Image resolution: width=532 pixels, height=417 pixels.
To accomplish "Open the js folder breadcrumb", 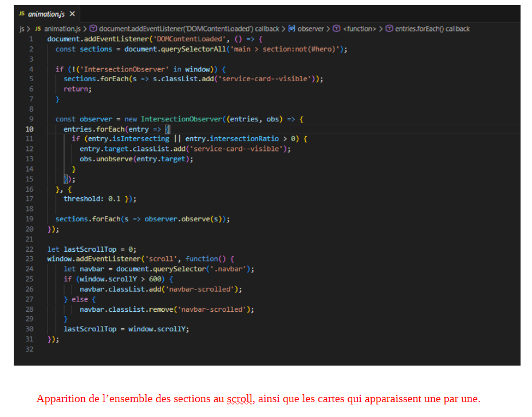I will point(22,29).
